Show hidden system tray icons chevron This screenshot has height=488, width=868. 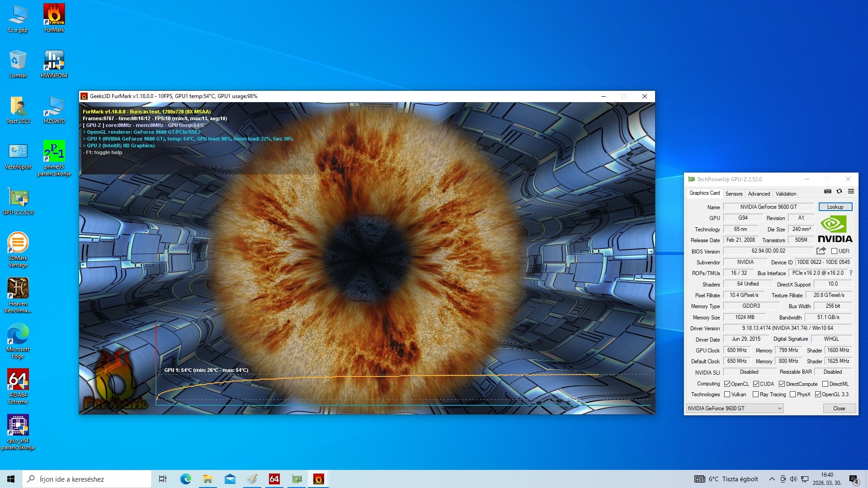point(772,479)
